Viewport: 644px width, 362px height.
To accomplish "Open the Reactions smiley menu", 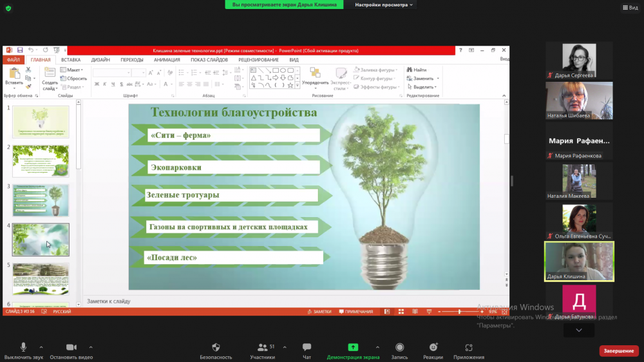I will tap(433, 348).
